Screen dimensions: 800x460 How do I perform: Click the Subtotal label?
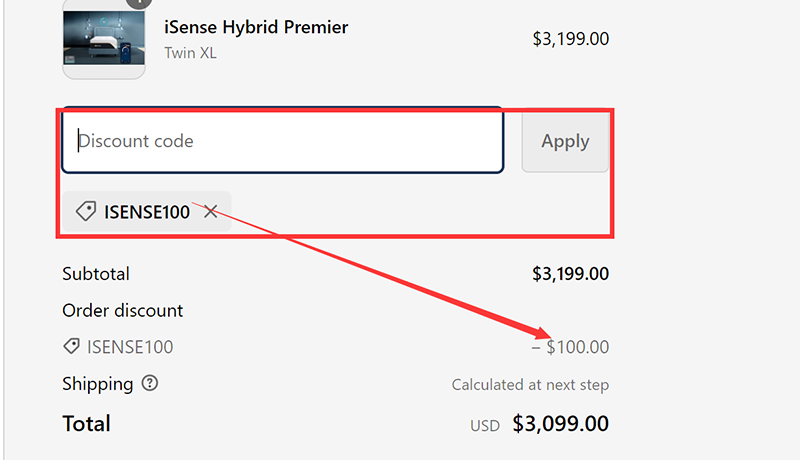coord(96,274)
